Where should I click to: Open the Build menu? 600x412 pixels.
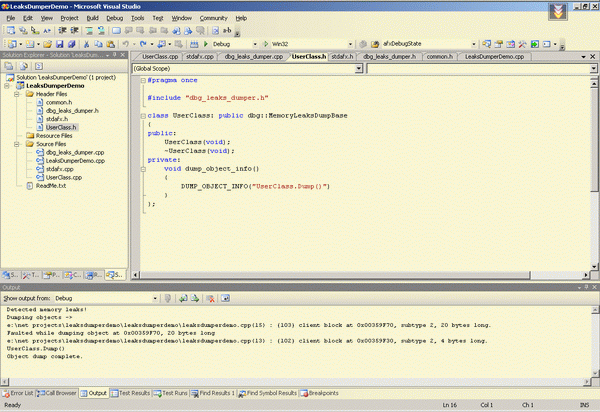pyautogui.click(x=92, y=18)
